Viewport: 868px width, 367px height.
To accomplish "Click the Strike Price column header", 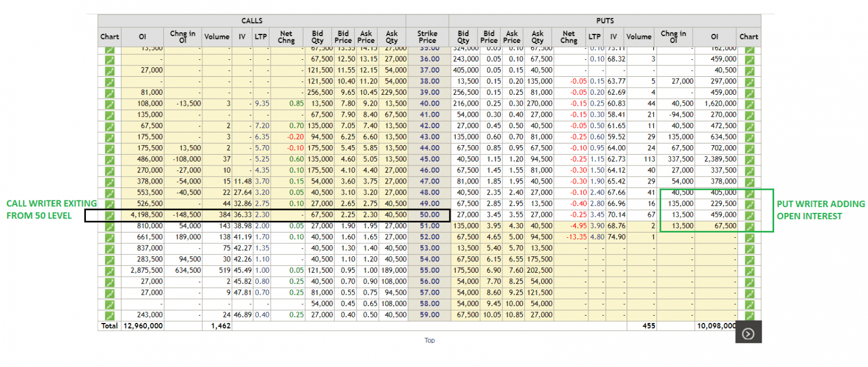I will coord(427,37).
